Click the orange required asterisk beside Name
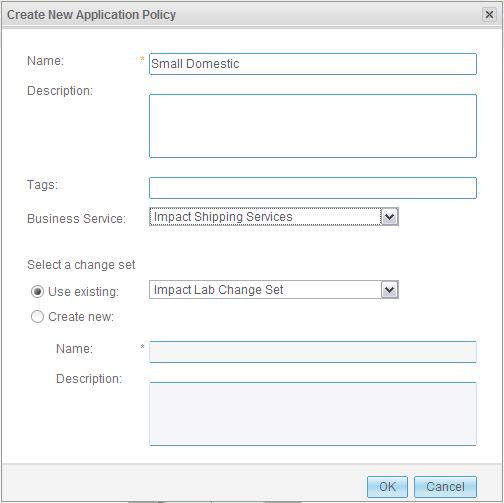 click(x=142, y=59)
